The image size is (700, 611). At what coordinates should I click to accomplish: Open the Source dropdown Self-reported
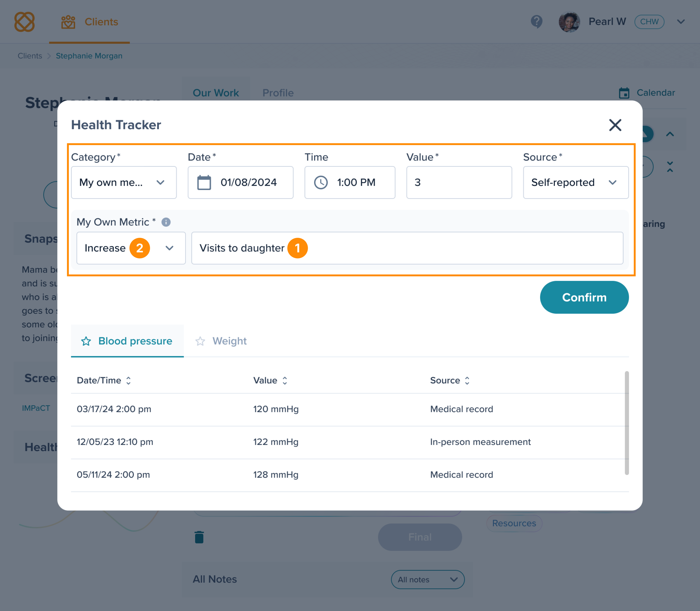pos(576,182)
